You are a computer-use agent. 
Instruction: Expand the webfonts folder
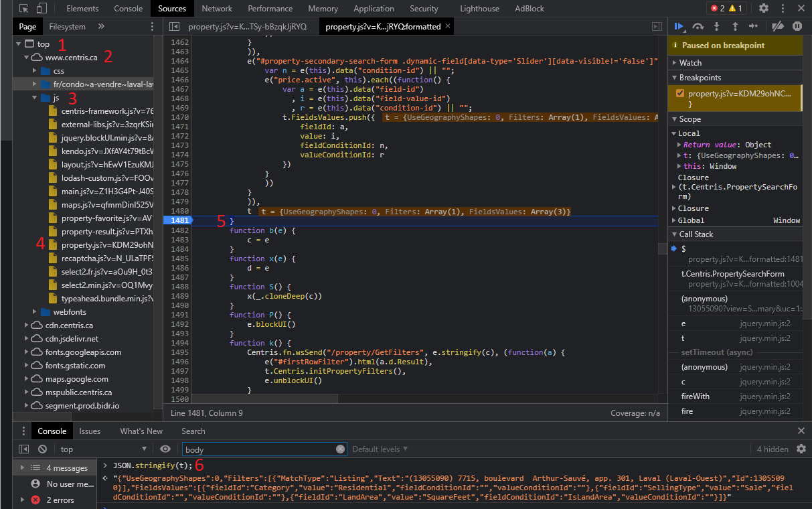(x=35, y=312)
